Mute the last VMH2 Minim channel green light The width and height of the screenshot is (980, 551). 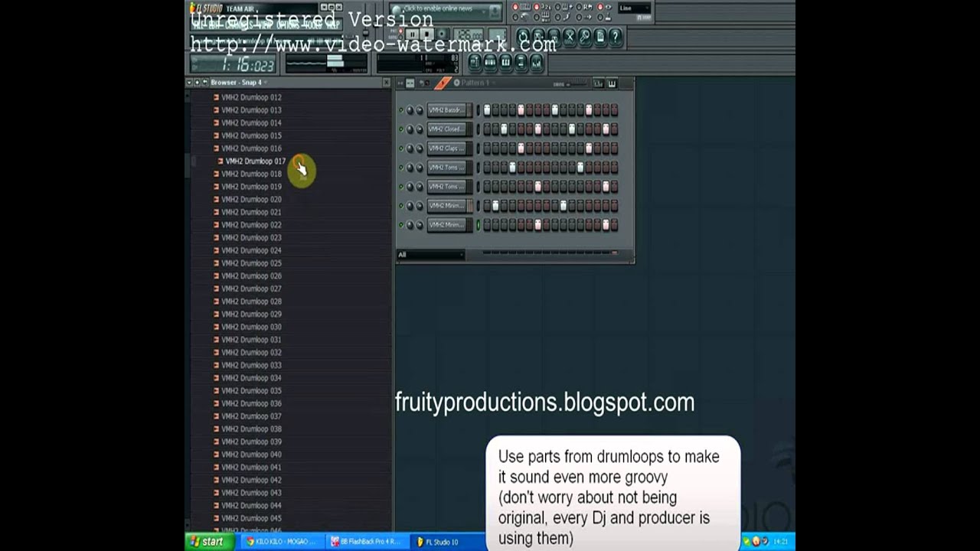click(x=400, y=225)
